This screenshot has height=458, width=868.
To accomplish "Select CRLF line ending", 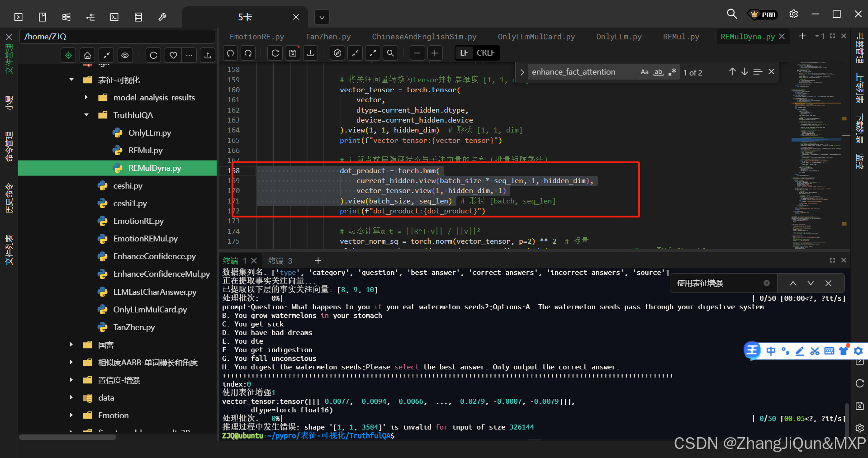I will [x=486, y=53].
